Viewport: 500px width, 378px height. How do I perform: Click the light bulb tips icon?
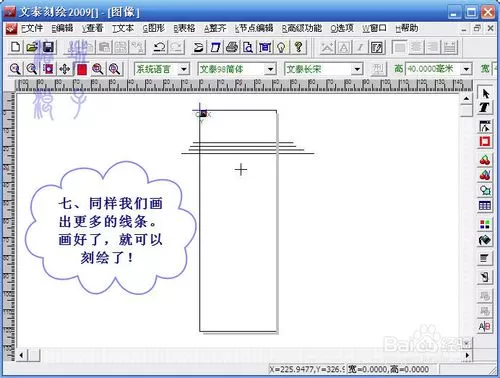[x=282, y=47]
